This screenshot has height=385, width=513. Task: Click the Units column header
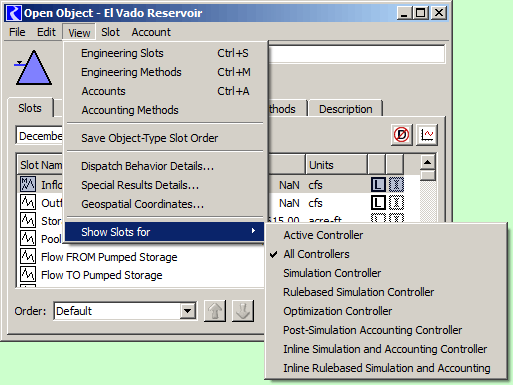(x=337, y=165)
